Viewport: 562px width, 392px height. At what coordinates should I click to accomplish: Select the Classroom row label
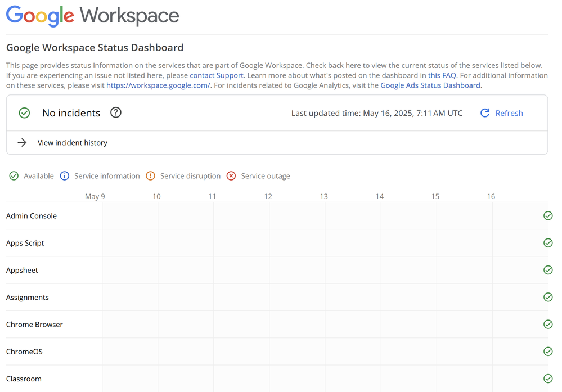tap(24, 379)
